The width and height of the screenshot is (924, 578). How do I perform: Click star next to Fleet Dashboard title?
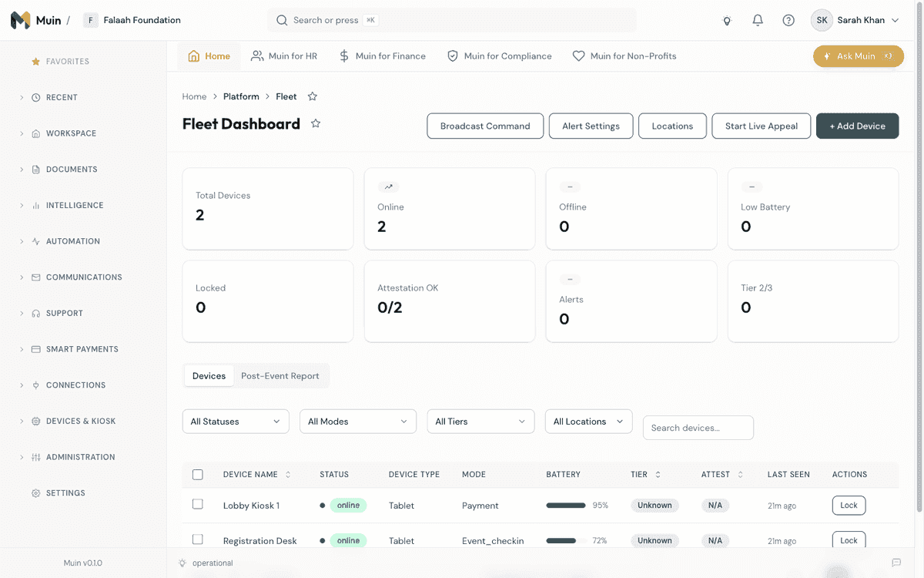click(x=316, y=123)
